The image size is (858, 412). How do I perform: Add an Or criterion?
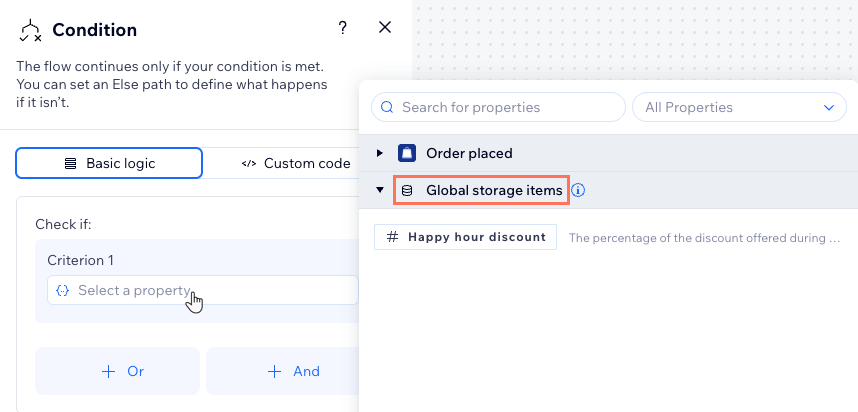point(118,371)
